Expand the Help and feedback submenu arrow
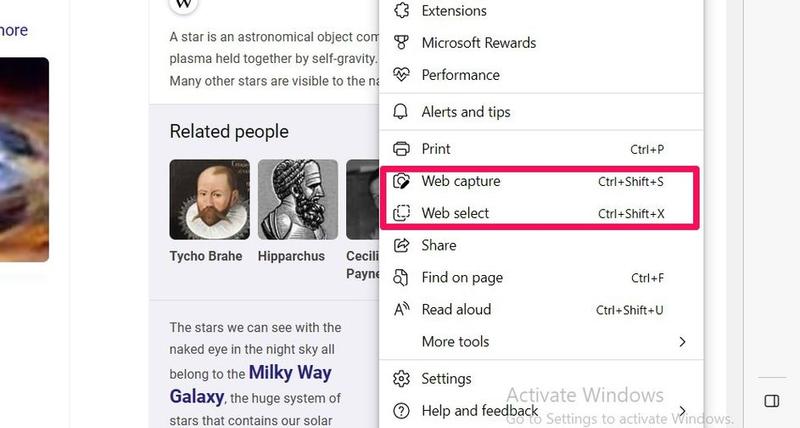The width and height of the screenshot is (800, 428). coord(683,411)
